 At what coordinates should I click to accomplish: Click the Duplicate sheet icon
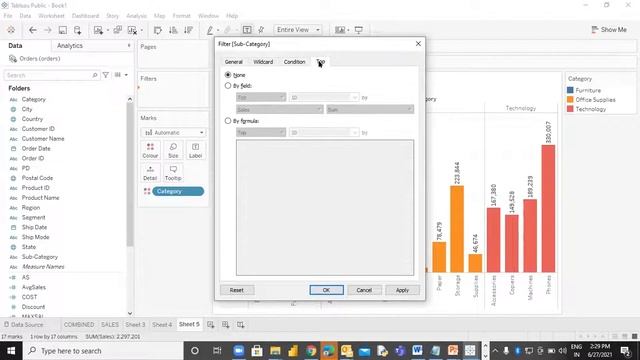118,30
